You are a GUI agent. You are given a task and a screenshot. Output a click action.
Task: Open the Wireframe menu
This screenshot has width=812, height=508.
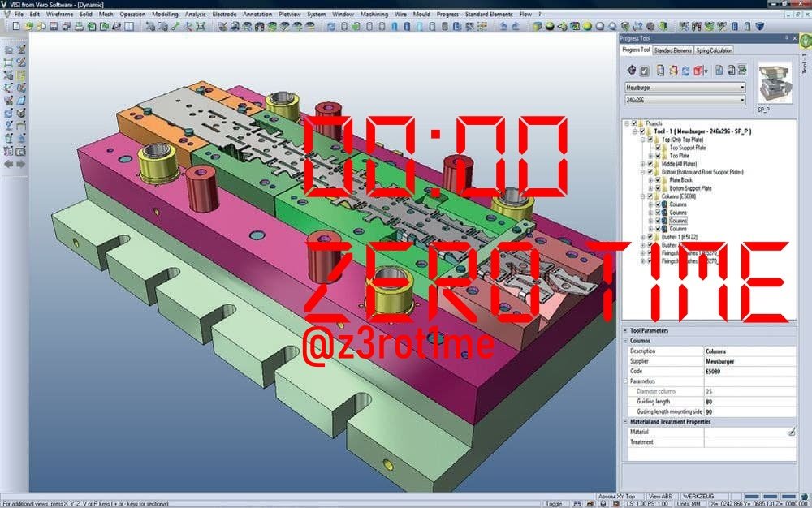pyautogui.click(x=59, y=15)
